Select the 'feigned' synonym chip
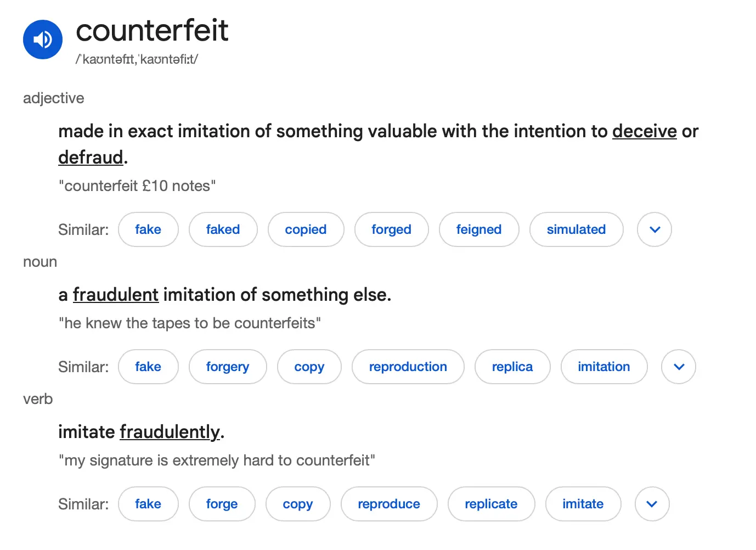 (x=478, y=229)
